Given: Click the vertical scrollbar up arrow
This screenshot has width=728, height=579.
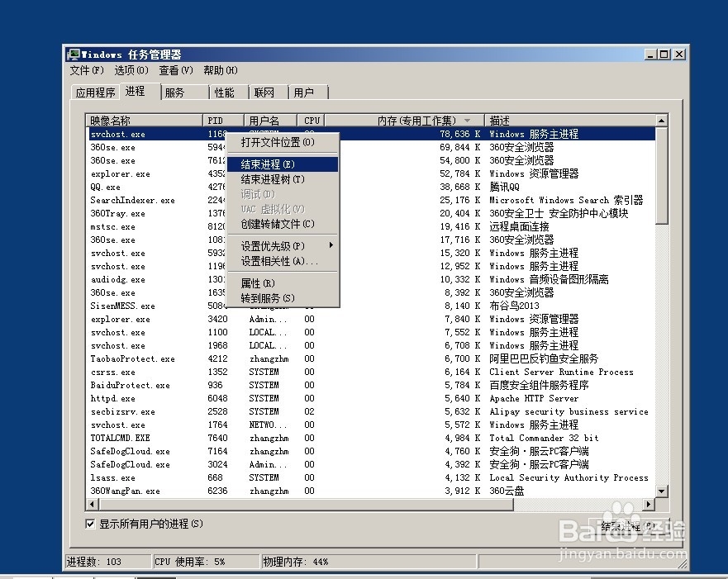Looking at the screenshot, I should pyautogui.click(x=662, y=121).
